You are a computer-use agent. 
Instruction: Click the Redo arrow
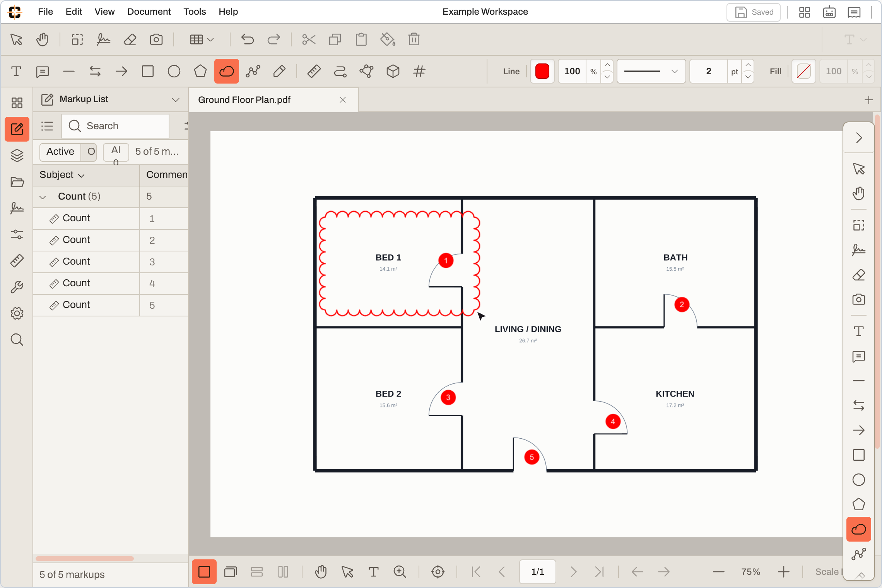coord(273,39)
